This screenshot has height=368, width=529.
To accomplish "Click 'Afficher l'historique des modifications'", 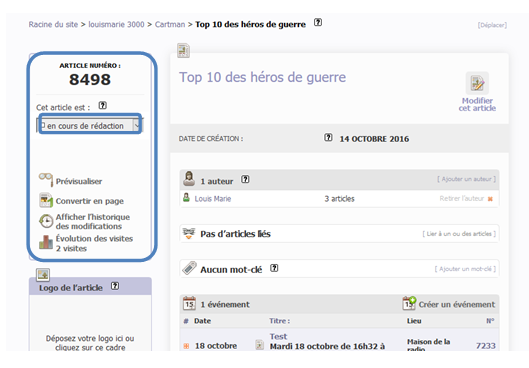I will (x=93, y=222).
